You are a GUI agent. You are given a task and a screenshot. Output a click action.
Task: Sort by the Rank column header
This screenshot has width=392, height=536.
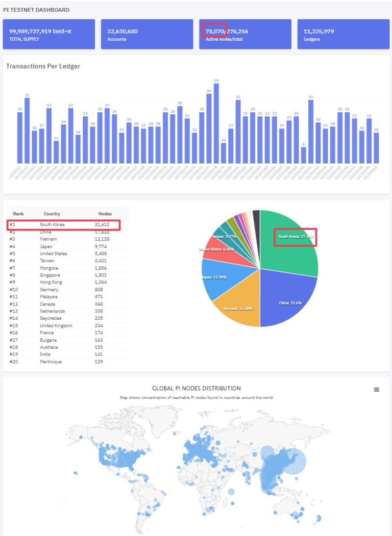tap(19, 214)
